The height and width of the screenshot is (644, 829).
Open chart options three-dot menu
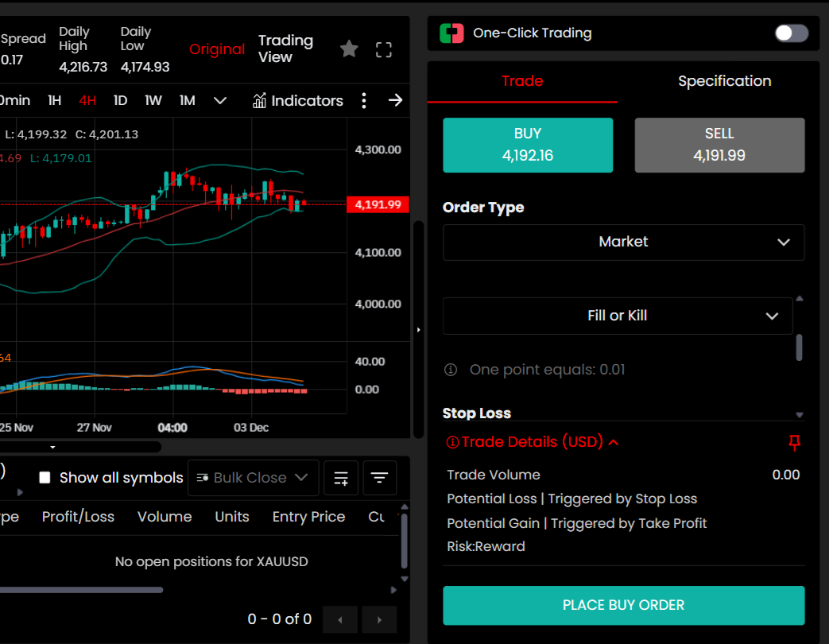[x=364, y=100]
